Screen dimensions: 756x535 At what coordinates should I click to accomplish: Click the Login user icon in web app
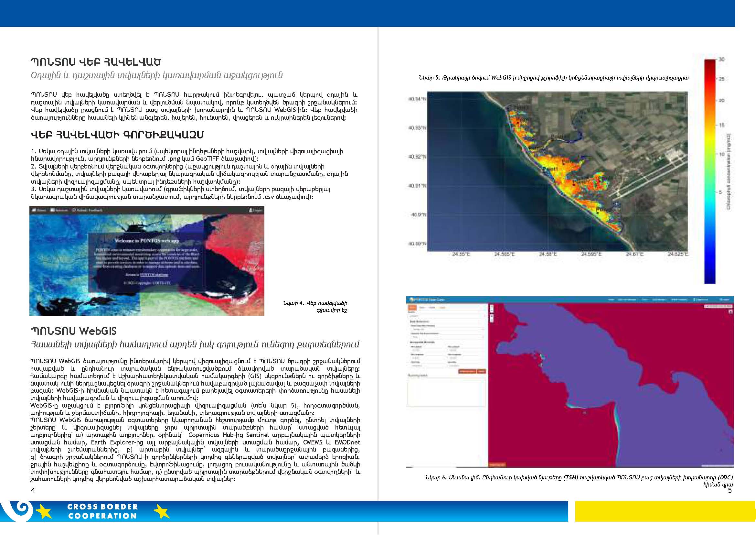(250, 210)
